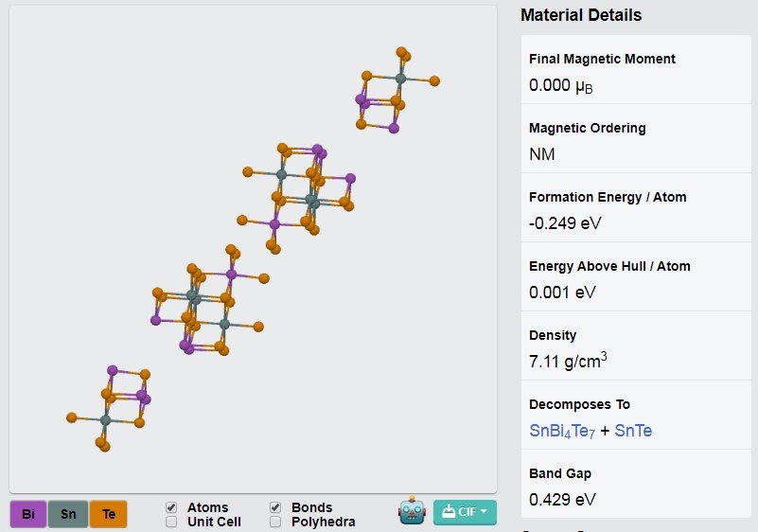The width and height of the screenshot is (758, 532).
Task: Click the purple Bi element swatch
Action: (x=28, y=514)
